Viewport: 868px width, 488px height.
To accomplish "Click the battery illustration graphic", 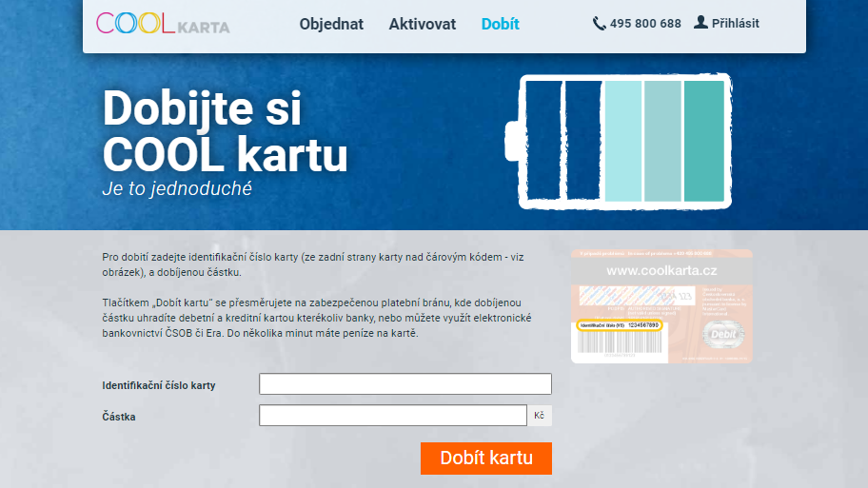I will [619, 142].
